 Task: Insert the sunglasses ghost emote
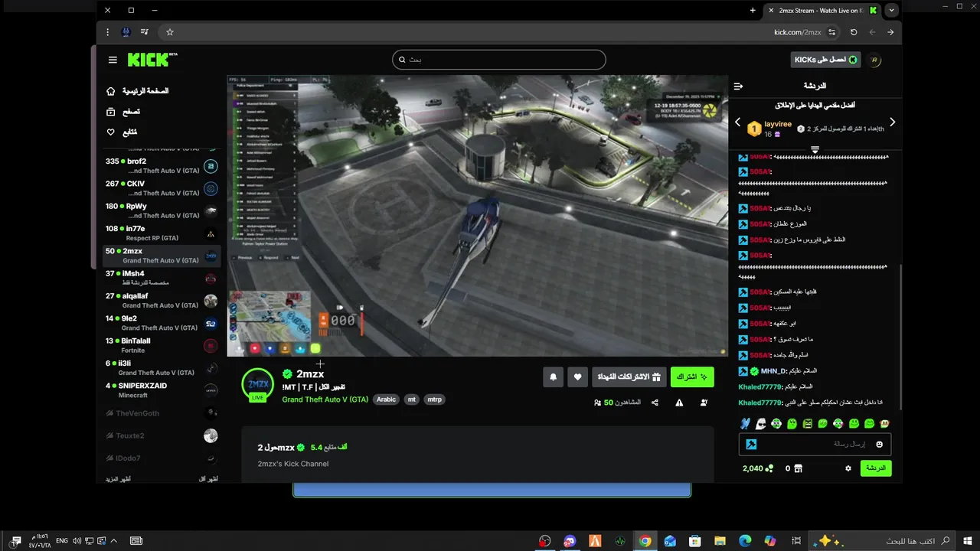point(761,424)
